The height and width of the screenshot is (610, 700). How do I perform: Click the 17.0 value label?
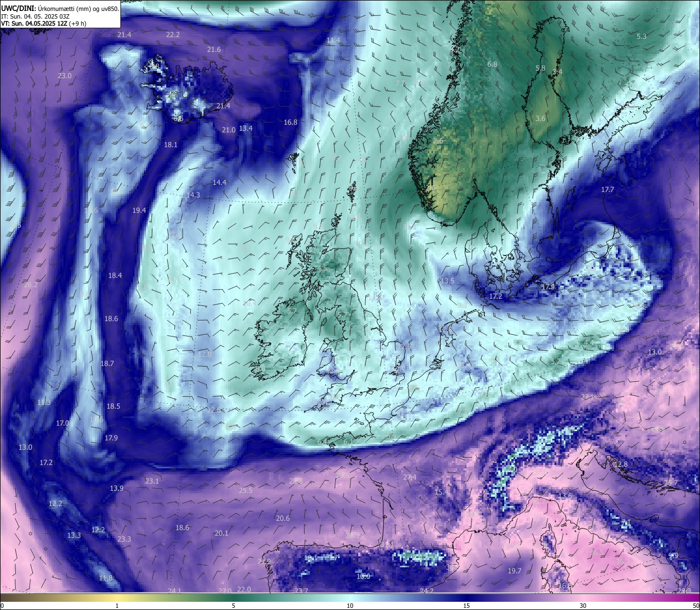[62, 423]
